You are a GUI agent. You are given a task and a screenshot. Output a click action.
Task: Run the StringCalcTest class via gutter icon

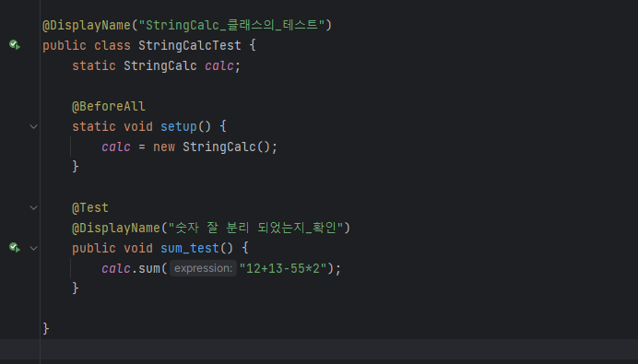tap(15, 45)
